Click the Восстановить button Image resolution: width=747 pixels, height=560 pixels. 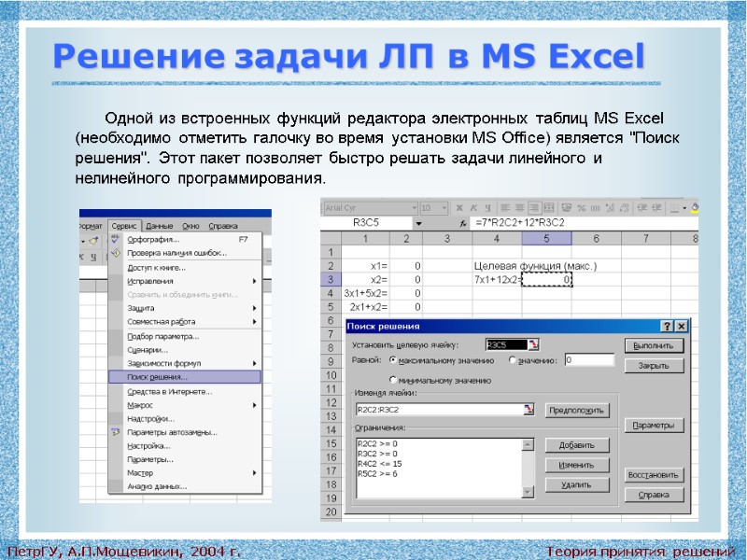[x=654, y=475]
